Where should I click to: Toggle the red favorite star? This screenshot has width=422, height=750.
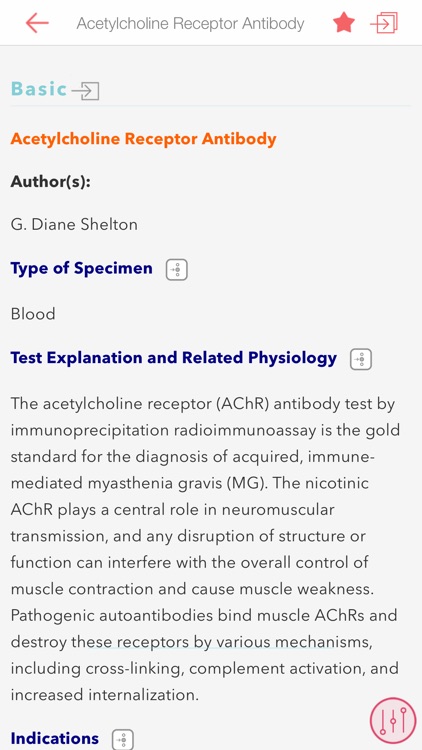tap(344, 22)
